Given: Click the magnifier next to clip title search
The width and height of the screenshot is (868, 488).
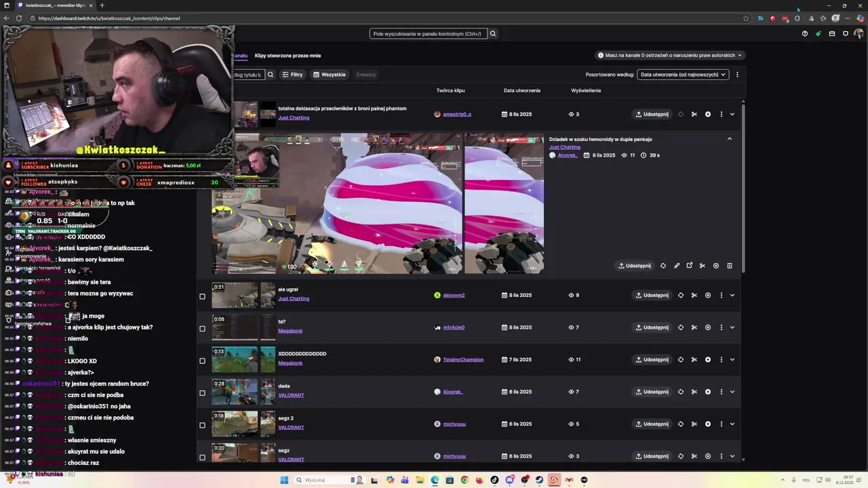Looking at the screenshot, I should [270, 75].
